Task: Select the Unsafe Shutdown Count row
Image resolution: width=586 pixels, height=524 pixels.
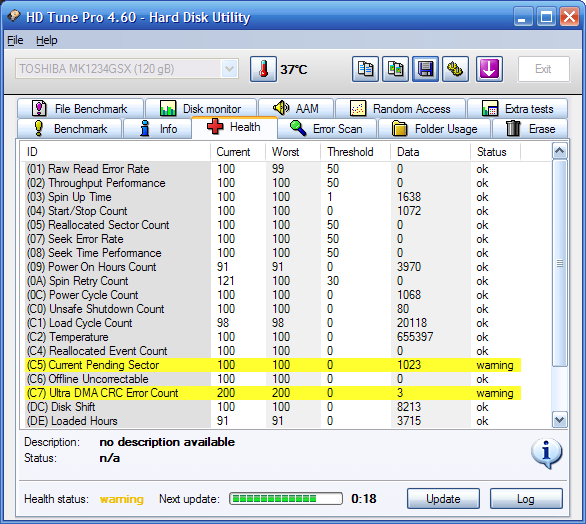Action: coord(273,309)
